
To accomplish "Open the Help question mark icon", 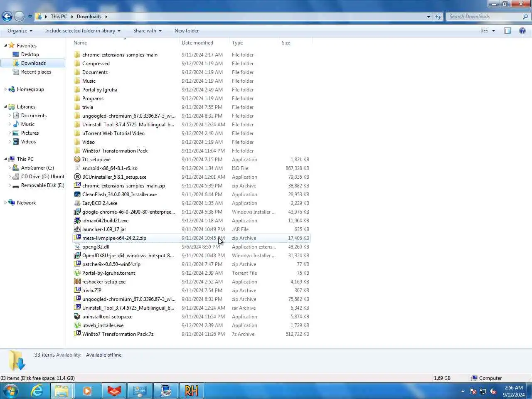I will 522,31.
